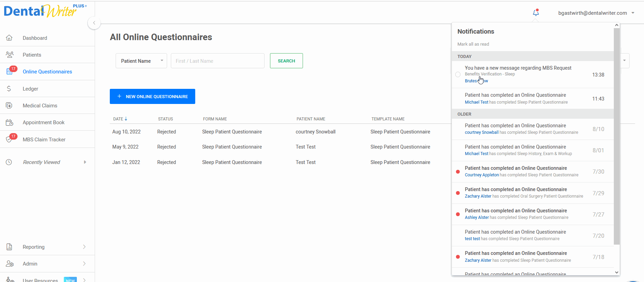Click the SEARCH button
Viewport: 644px width, 282px height.
(286, 61)
